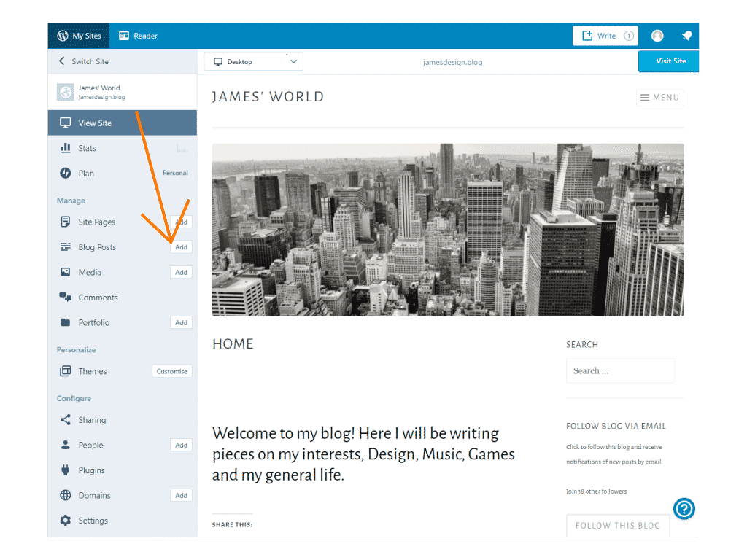This screenshot has height=560, width=747.
Task: Open the My Sites tab
Action: [79, 36]
